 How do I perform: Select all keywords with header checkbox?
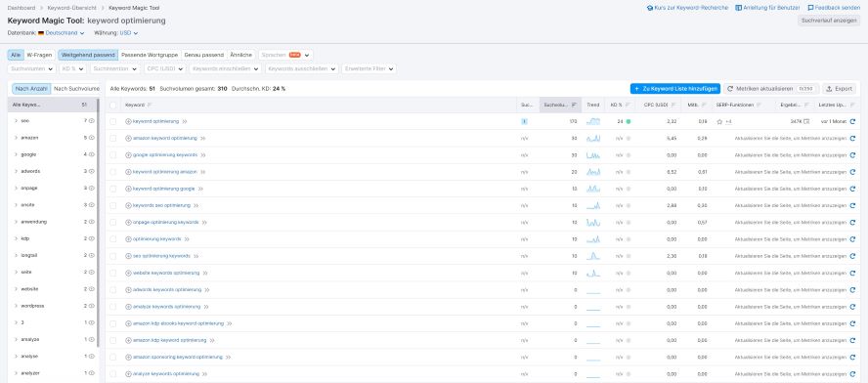pos(113,106)
